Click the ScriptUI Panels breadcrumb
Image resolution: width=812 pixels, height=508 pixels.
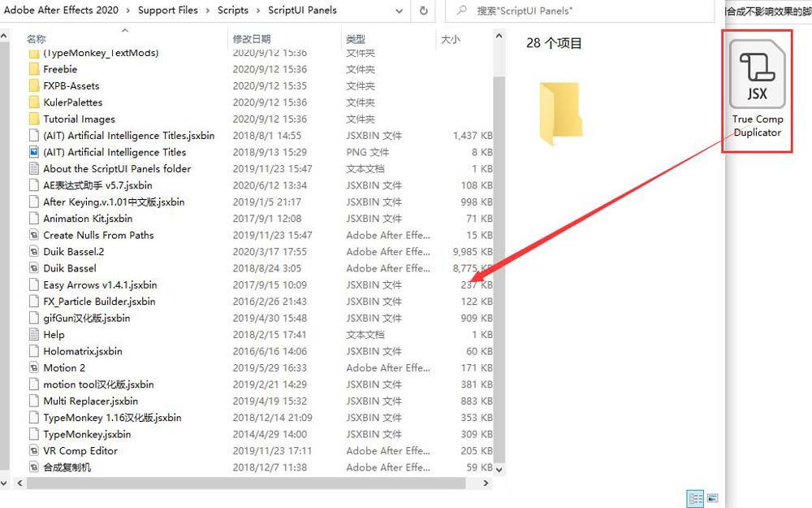(302, 10)
